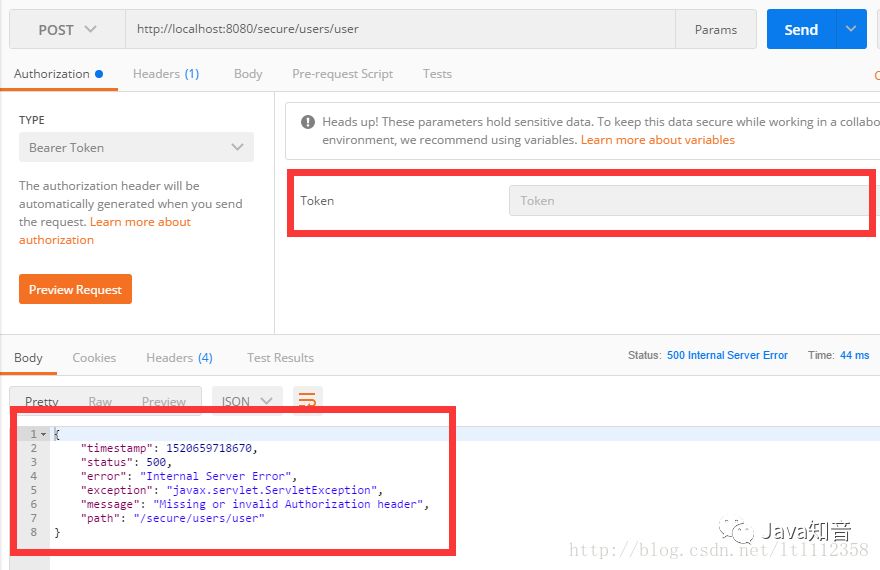Select the response Body tab
Image resolution: width=880 pixels, height=570 pixels.
pyautogui.click(x=28, y=358)
